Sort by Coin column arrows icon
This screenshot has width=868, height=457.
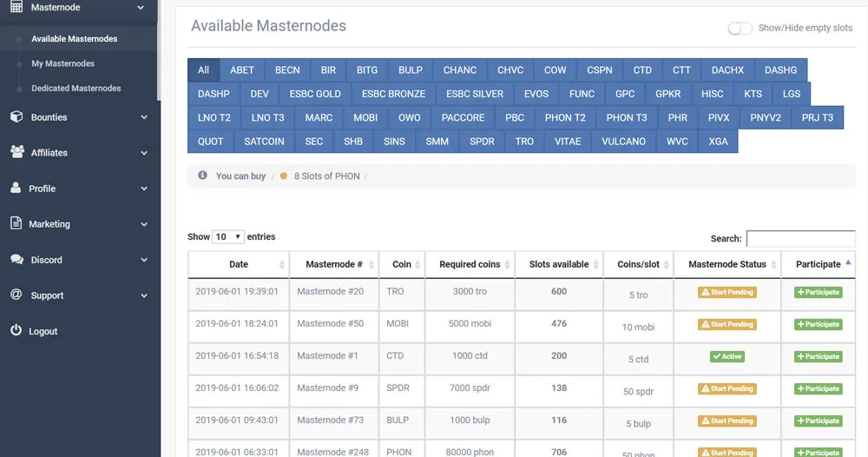[418, 265]
